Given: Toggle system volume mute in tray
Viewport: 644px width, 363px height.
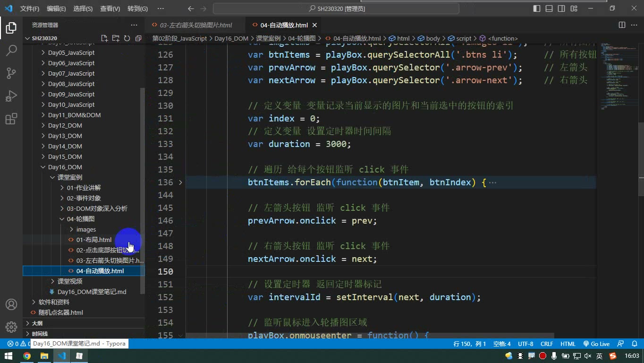Looking at the screenshot, I should [x=588, y=356].
